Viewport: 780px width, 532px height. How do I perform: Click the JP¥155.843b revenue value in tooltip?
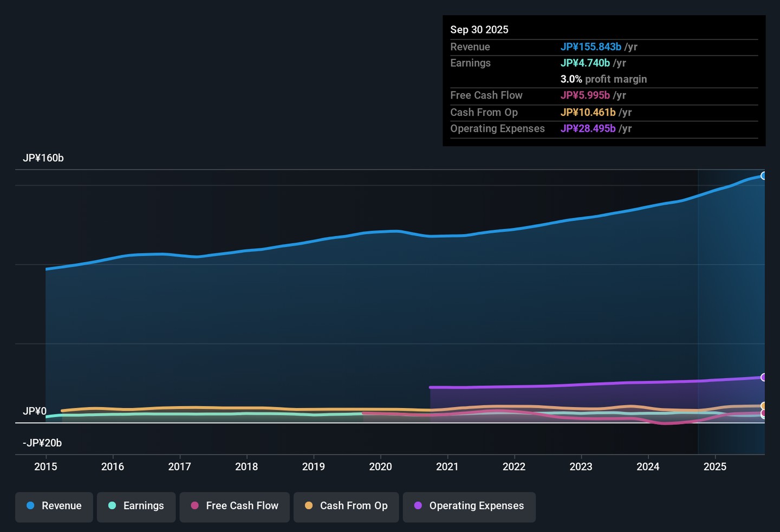tap(591, 47)
